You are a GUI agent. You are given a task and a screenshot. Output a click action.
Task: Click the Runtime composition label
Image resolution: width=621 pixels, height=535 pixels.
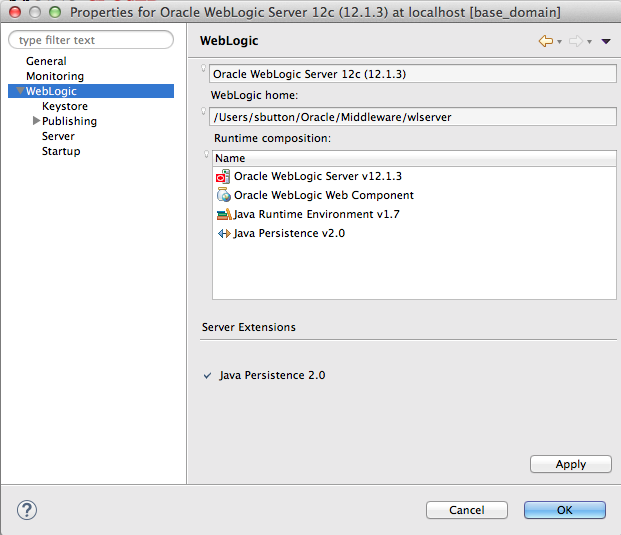tap(272, 138)
